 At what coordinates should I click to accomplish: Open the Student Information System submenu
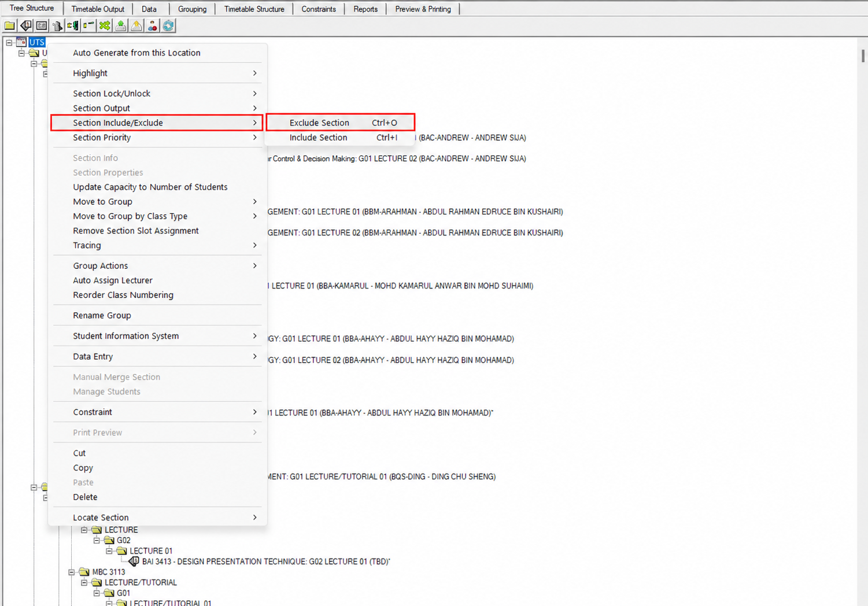157,336
